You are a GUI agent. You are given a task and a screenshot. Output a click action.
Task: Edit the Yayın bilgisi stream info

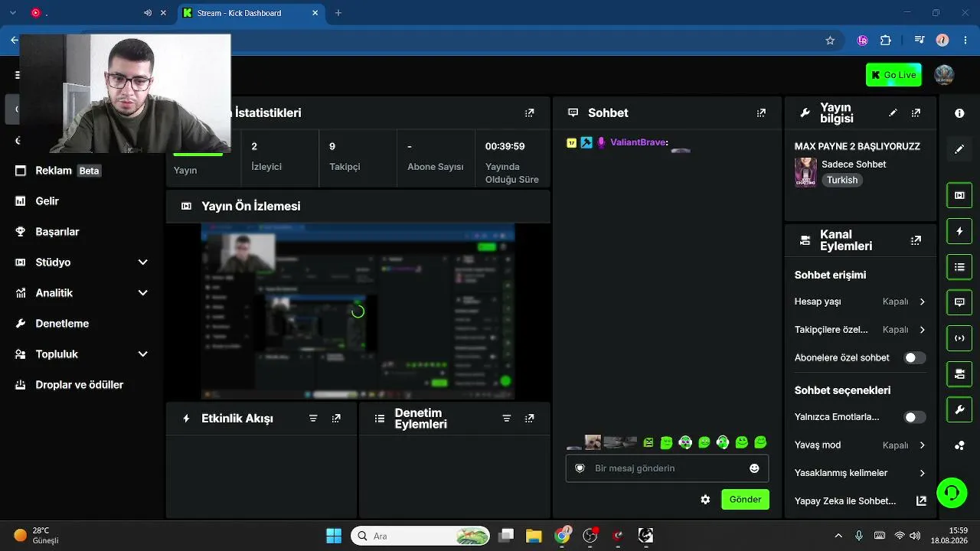(893, 112)
